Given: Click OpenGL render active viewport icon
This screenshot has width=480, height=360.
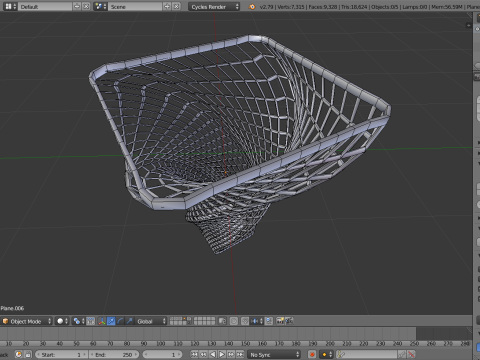Looking at the screenshot, I should tap(280, 321).
